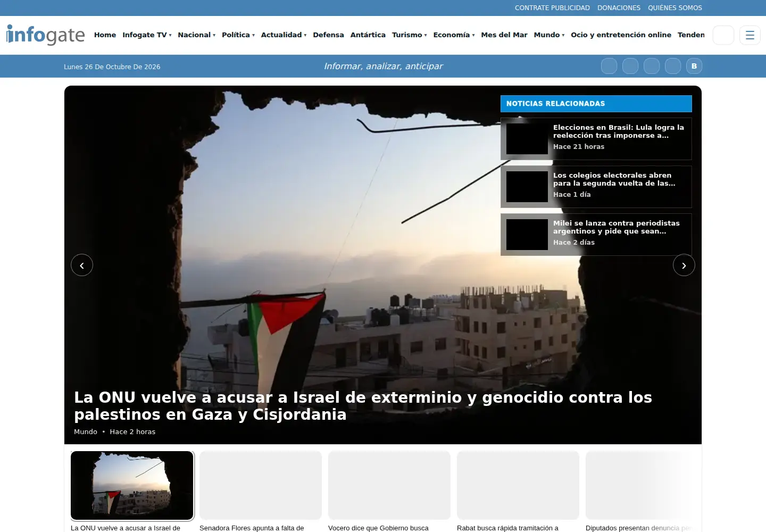Viewport: 766px width, 532px height.
Task: Click the Noticias Relacionadas header
Action: coord(596,104)
